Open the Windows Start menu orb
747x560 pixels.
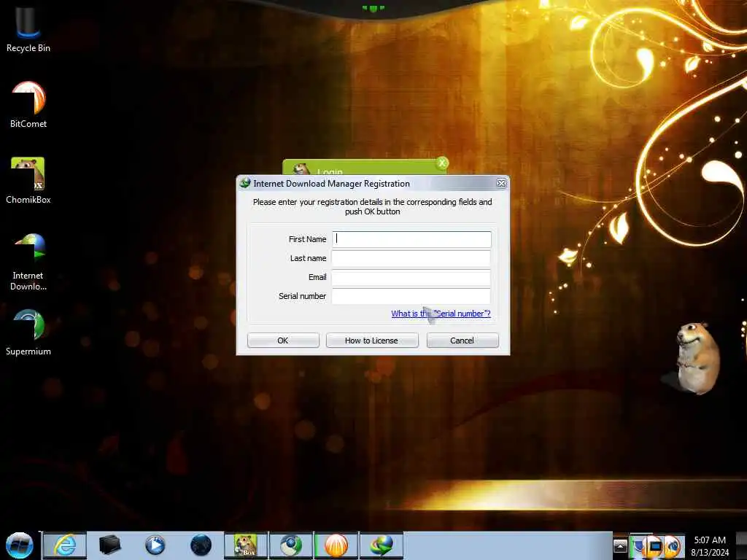(19, 545)
